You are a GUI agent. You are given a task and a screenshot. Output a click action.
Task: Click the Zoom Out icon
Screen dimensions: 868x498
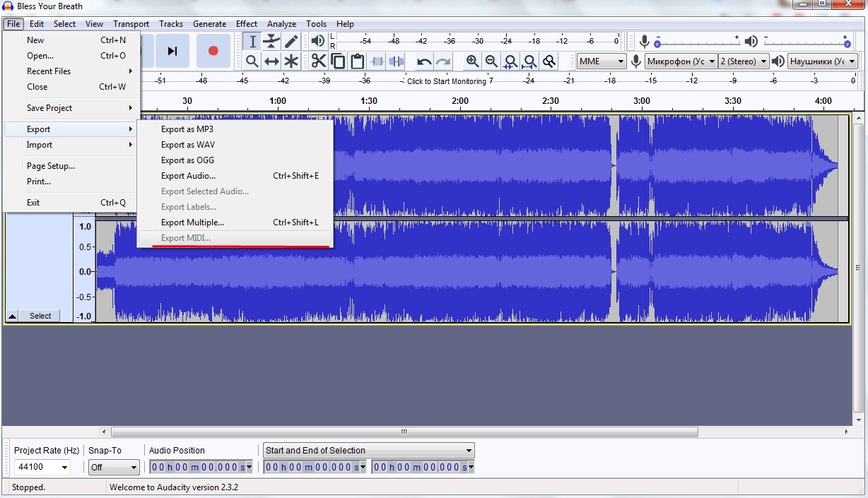coord(491,61)
